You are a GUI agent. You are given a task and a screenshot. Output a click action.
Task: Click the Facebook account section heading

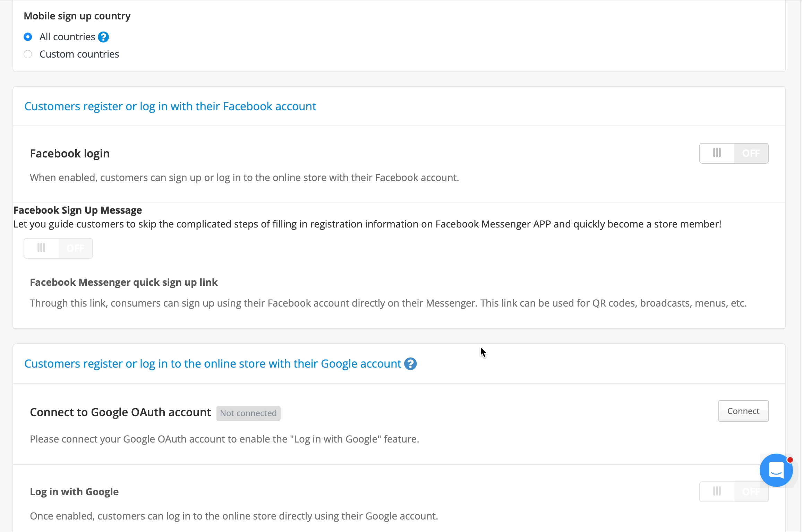tap(170, 106)
